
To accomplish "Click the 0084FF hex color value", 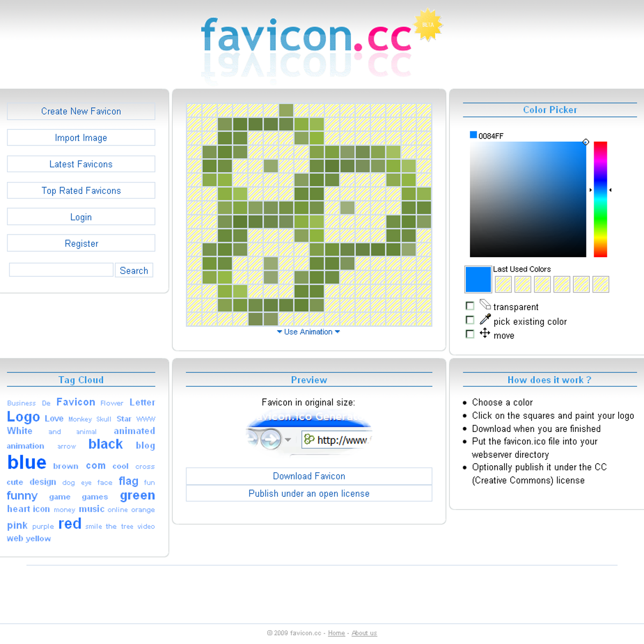I will pos(491,136).
